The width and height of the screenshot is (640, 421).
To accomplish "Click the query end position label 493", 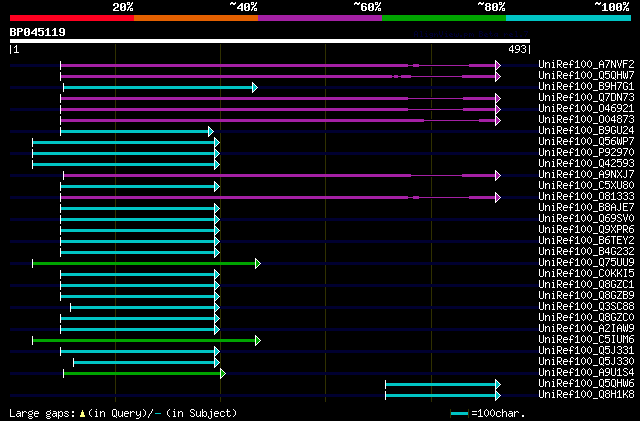I will click(x=517, y=49).
